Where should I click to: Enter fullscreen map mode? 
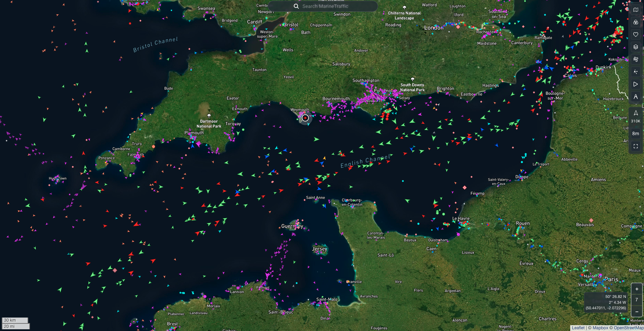pyautogui.click(x=636, y=146)
